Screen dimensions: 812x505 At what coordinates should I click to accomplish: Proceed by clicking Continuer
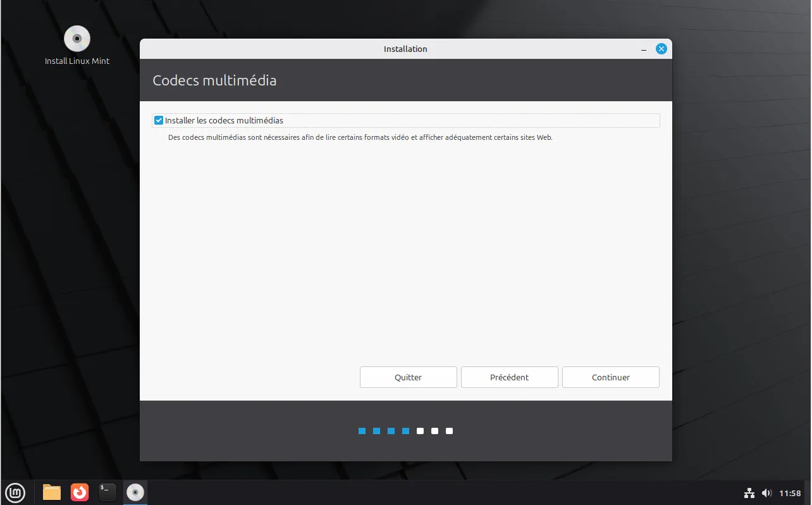tap(610, 377)
